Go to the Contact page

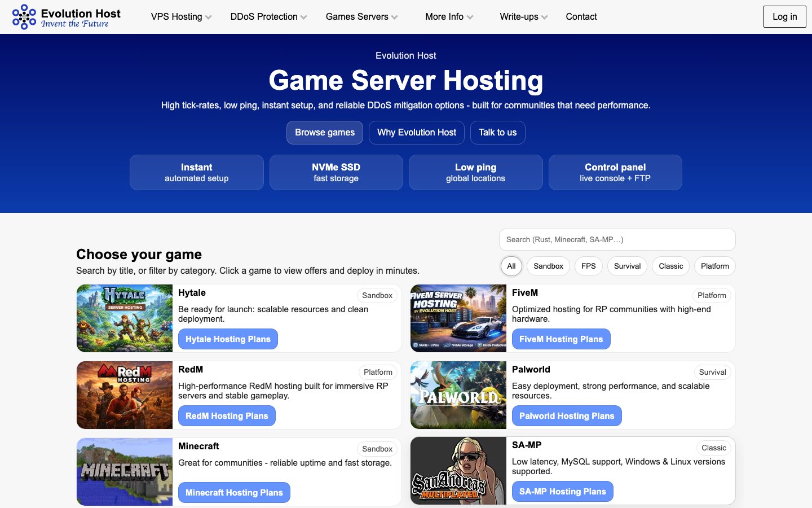click(581, 17)
